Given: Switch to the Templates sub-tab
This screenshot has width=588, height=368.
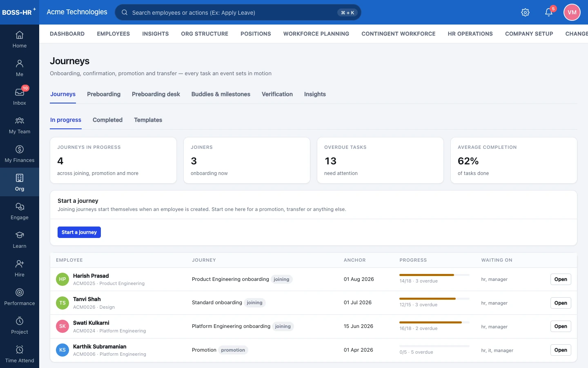Looking at the screenshot, I should point(148,120).
